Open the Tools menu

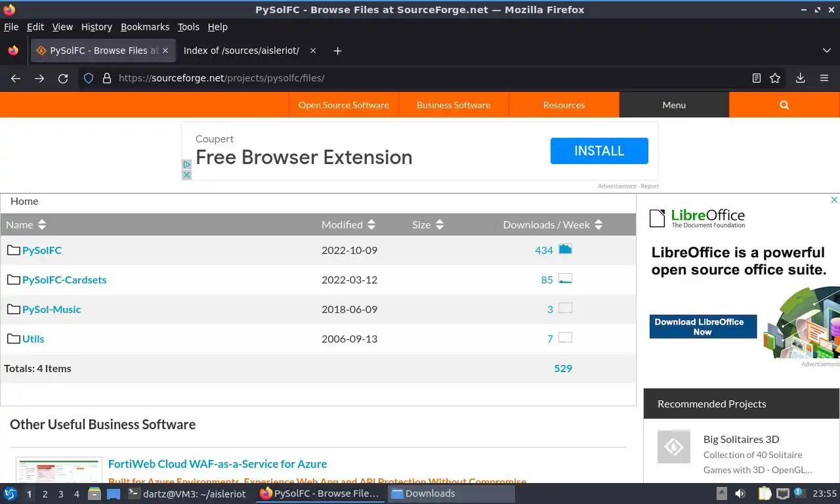pyautogui.click(x=188, y=27)
